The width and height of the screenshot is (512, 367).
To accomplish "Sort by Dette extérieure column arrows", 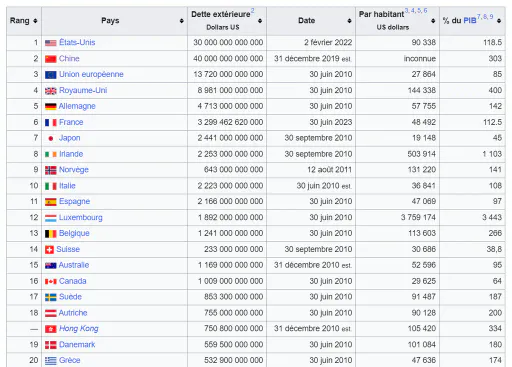I will point(260,21).
